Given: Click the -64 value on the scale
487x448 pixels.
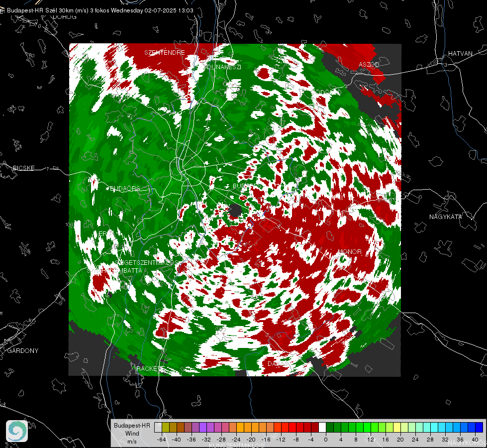Looking at the screenshot, I should (x=161, y=440).
